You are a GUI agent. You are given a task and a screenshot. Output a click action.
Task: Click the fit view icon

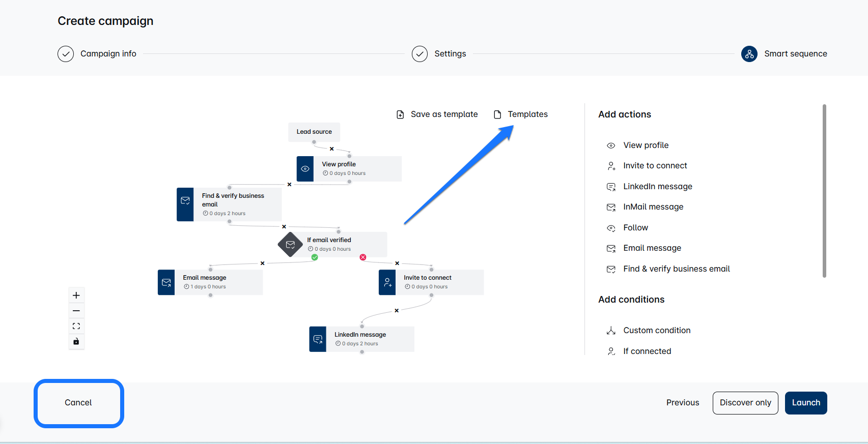[x=76, y=326]
